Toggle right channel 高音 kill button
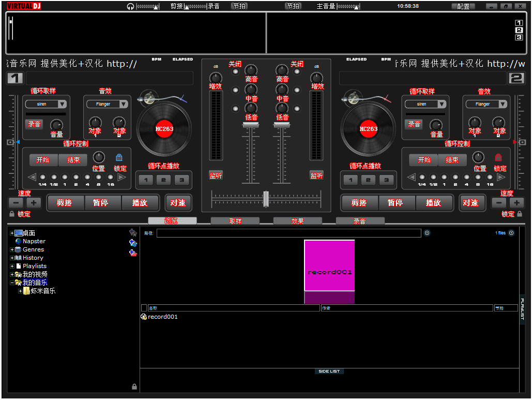 pyautogui.click(x=297, y=71)
